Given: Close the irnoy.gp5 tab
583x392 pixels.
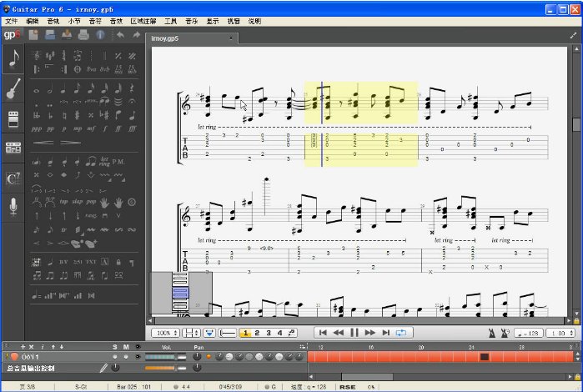Looking at the screenshot, I should pyautogui.click(x=231, y=38).
